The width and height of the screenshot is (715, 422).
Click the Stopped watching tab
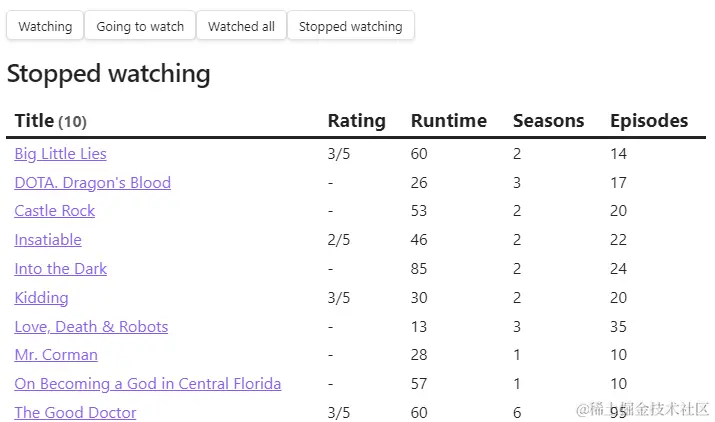pyautogui.click(x=350, y=26)
